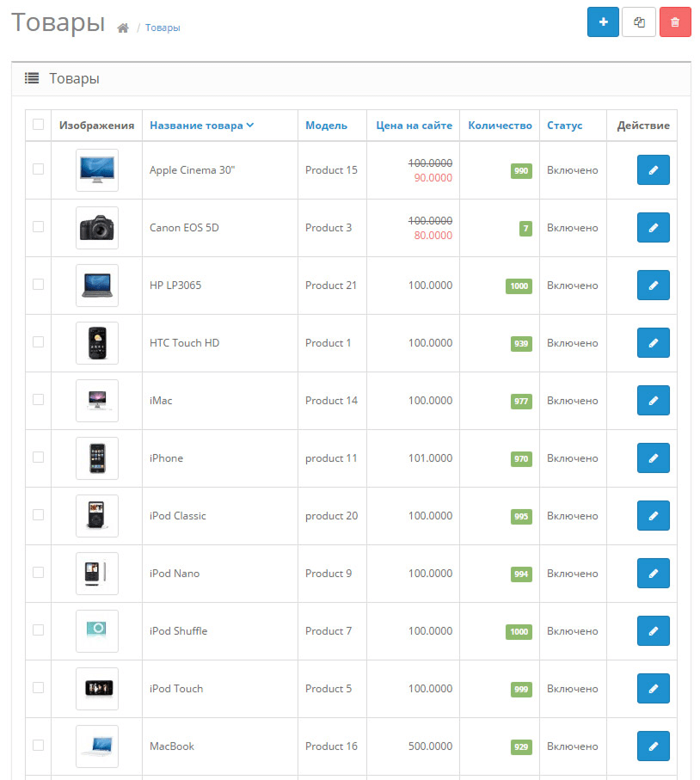
Task: Open the iPhone product thumbnail
Action: pos(97,458)
